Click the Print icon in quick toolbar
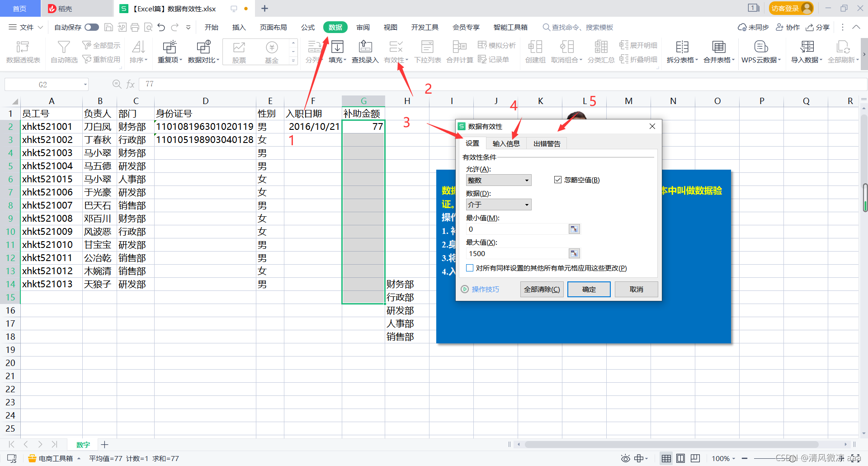868x466 pixels. coord(135,27)
